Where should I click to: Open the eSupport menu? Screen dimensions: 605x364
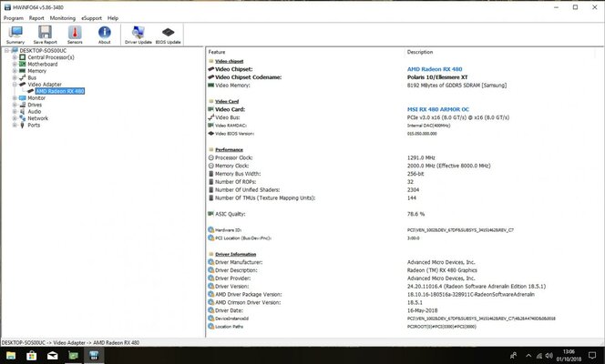click(x=92, y=17)
